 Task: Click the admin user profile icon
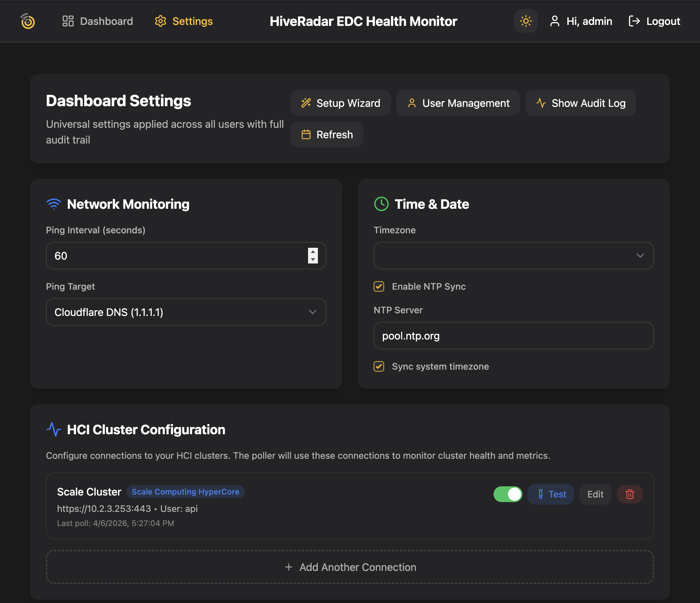click(x=554, y=21)
